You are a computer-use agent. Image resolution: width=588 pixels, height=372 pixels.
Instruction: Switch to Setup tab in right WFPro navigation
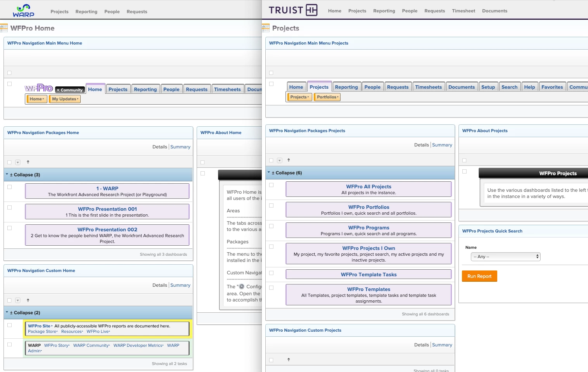coord(488,87)
